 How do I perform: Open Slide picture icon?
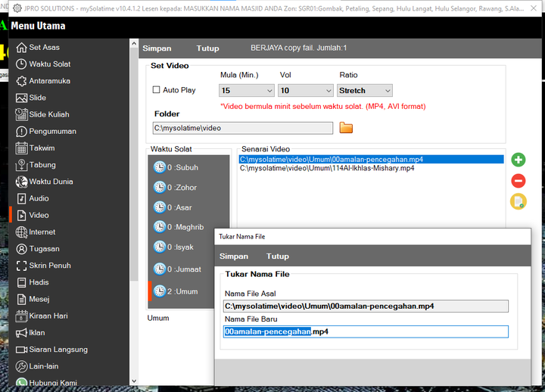21,98
